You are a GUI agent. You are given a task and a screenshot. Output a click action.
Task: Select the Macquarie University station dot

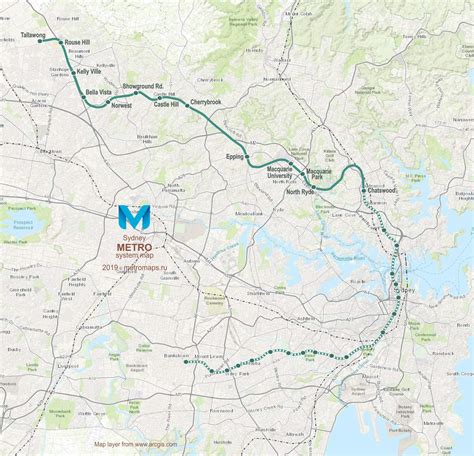(x=291, y=164)
